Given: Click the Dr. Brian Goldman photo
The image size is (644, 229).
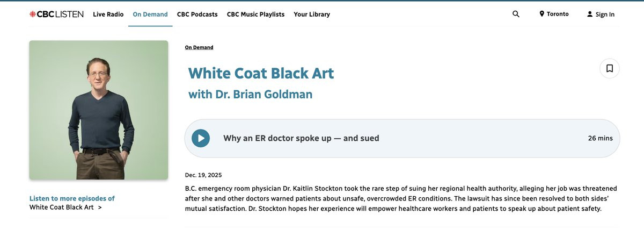Looking at the screenshot, I should pos(99,110).
